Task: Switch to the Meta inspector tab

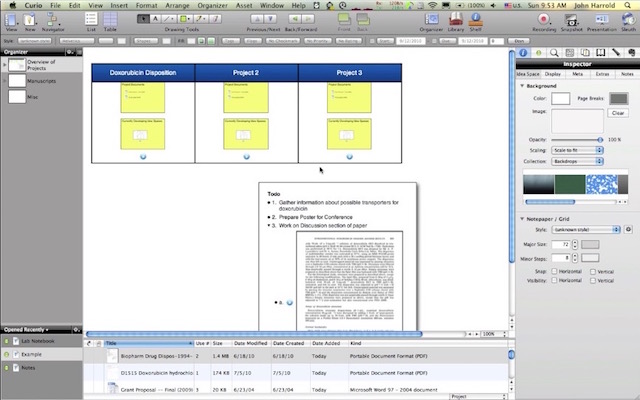Action: [x=577, y=74]
